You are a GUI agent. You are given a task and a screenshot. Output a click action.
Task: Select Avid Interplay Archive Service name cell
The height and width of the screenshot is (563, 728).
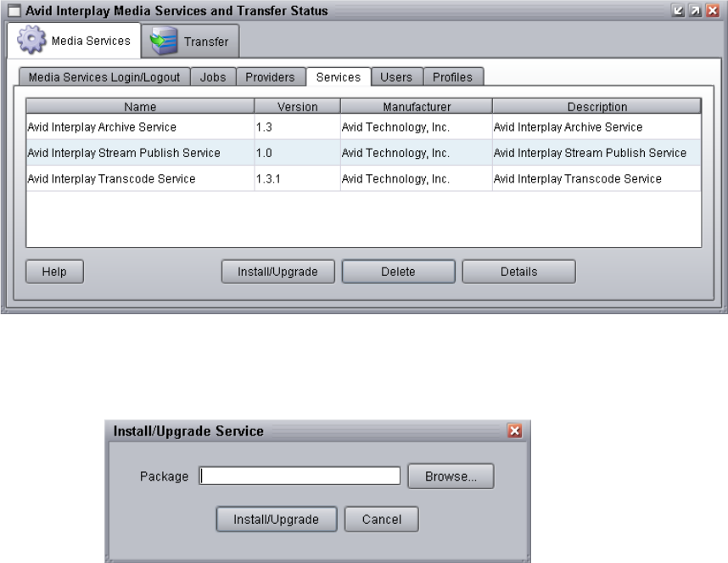(140, 127)
